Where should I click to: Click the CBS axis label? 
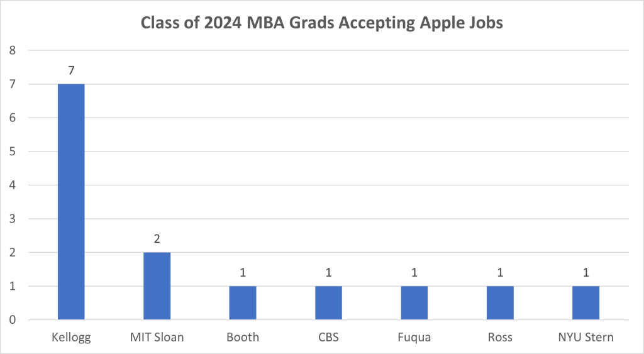pos(328,337)
